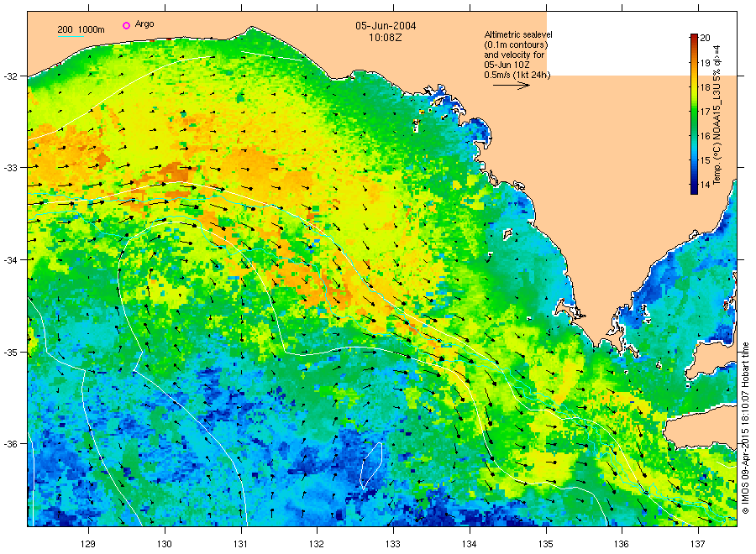Viewport: 756px width, 554px height.
Task: Click 'Altimetric sealevel' caption line
Action: click(518, 34)
